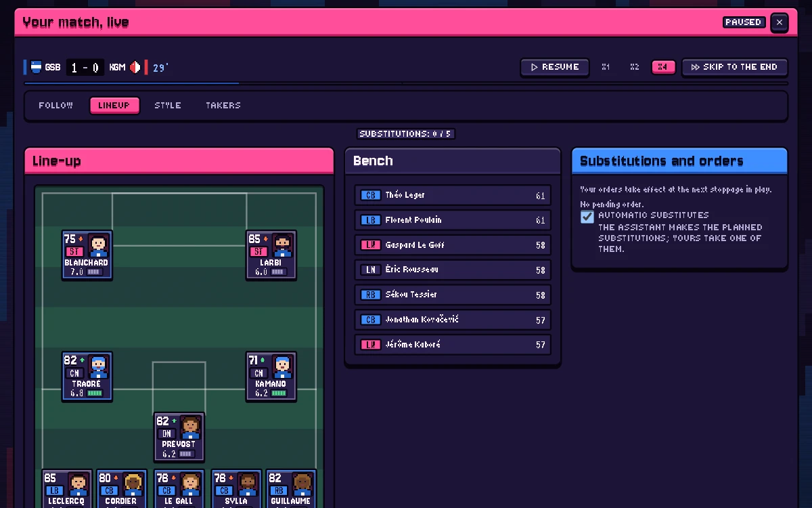Click Blanchard's striker card portrait
The width and height of the screenshot is (812, 508).
[99, 245]
